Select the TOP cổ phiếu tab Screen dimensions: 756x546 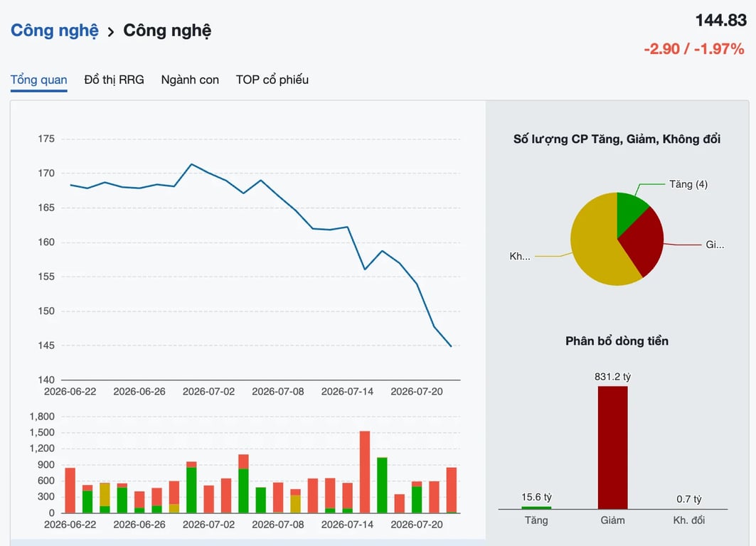click(x=272, y=80)
